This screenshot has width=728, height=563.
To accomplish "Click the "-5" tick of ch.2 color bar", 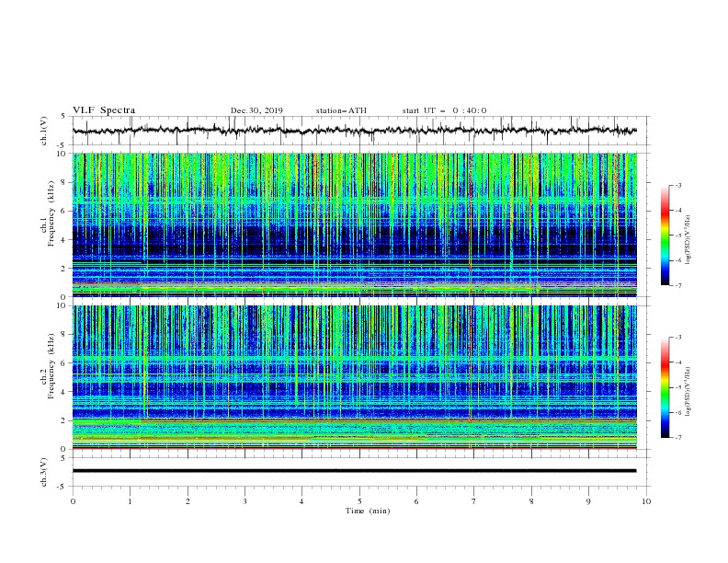I will 677,387.
